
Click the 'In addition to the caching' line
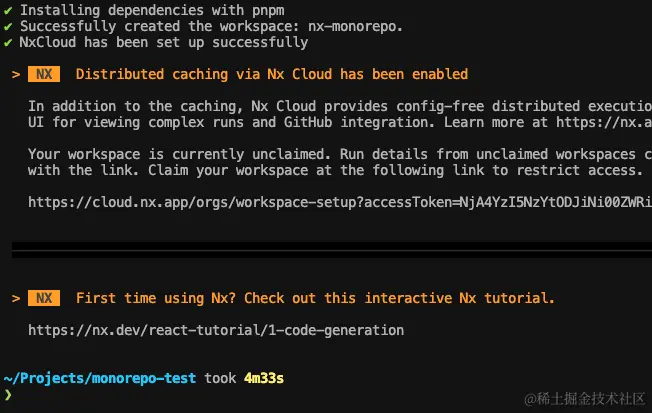click(x=340, y=106)
